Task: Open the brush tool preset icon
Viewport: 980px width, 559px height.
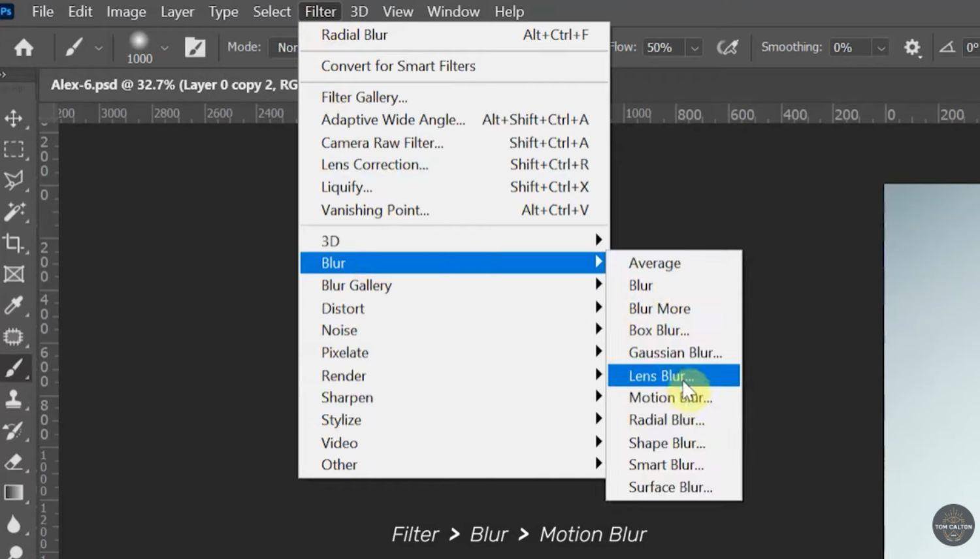Action: (73, 47)
